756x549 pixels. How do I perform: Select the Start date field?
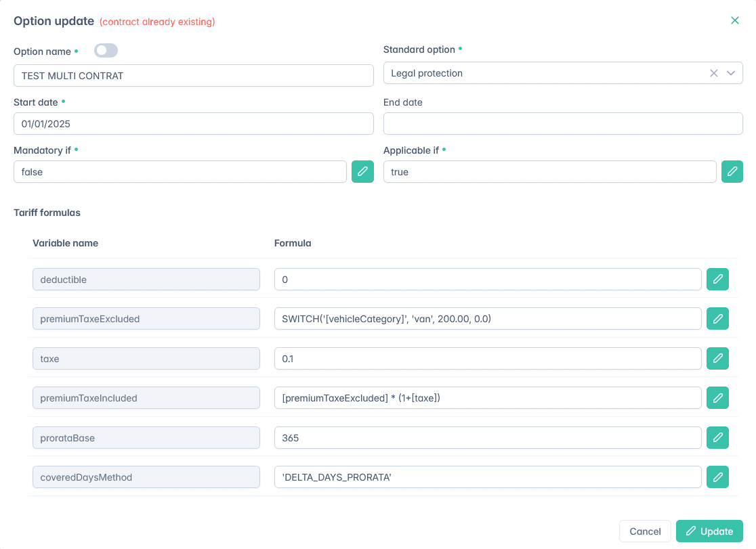[x=193, y=123]
